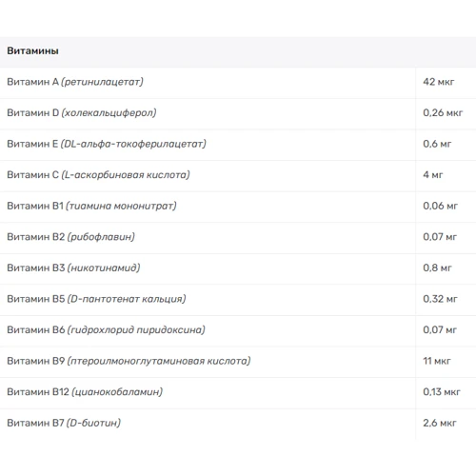This screenshot has height=476, width=476.
Task: Select Витамин B5 (D-пантотенат кальция) row
Action: 238,300
